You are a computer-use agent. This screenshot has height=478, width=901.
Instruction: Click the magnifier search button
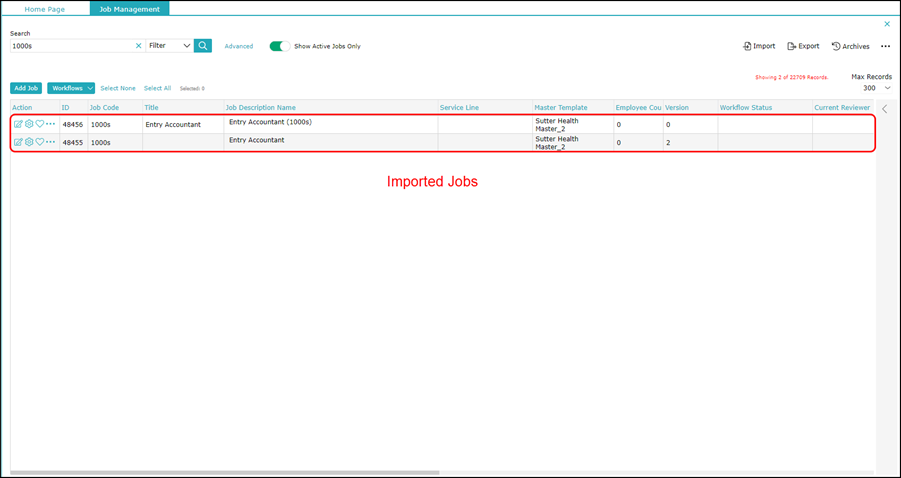203,45
